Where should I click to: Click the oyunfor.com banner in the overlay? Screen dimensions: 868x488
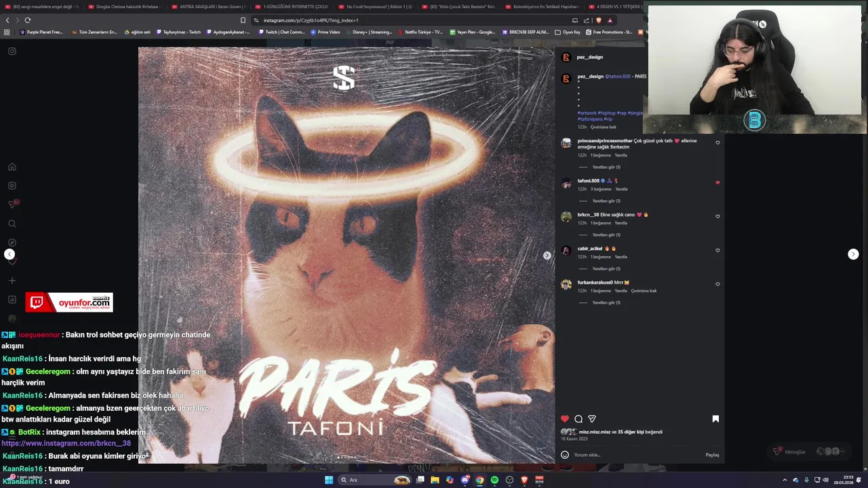pos(69,302)
